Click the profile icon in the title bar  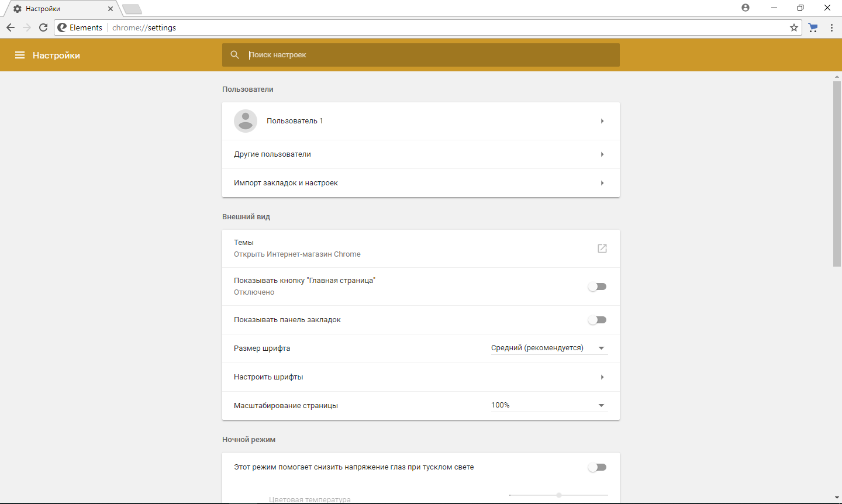click(745, 8)
